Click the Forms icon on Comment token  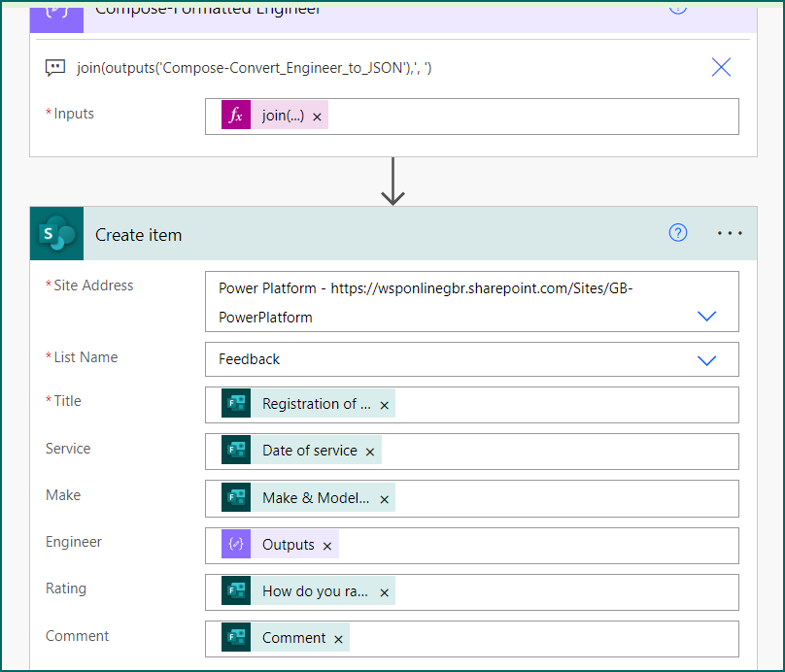pyautogui.click(x=236, y=637)
